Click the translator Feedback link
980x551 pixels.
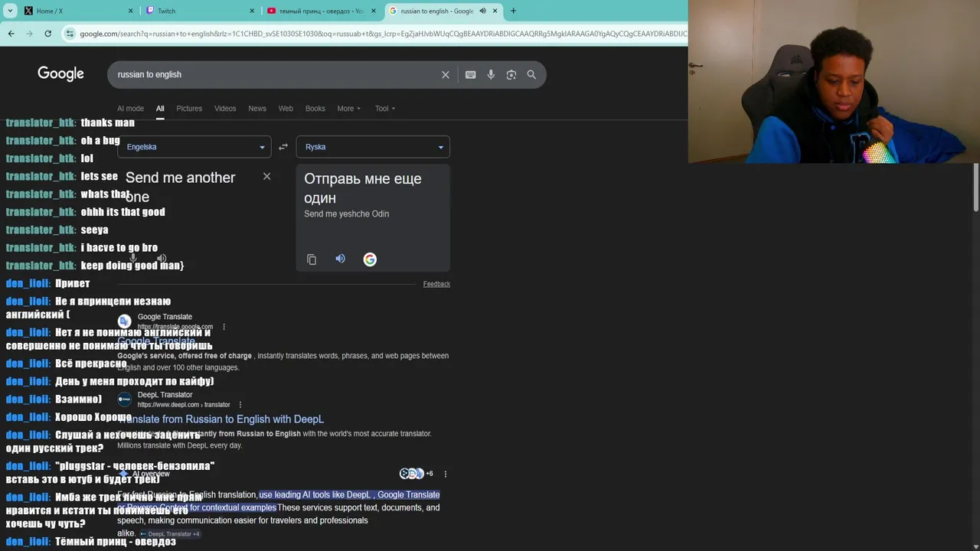point(436,284)
